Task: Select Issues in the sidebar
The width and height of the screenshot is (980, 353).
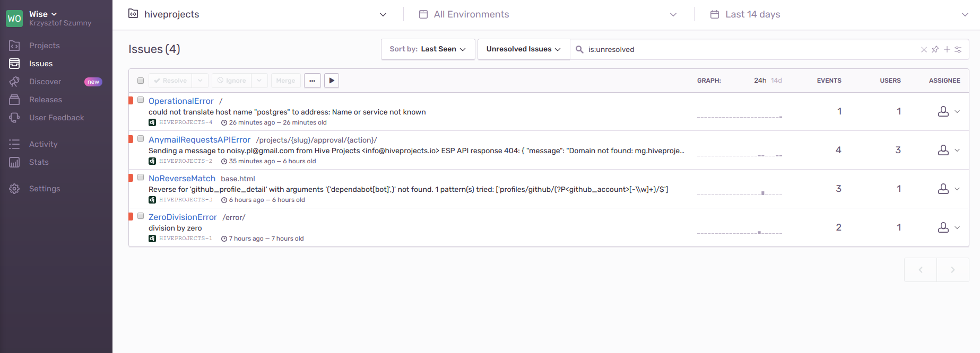Action: tap(41, 64)
